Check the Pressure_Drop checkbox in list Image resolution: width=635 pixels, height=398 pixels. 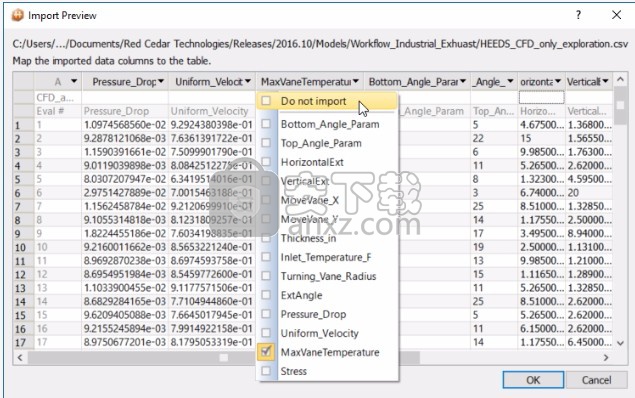point(266,314)
